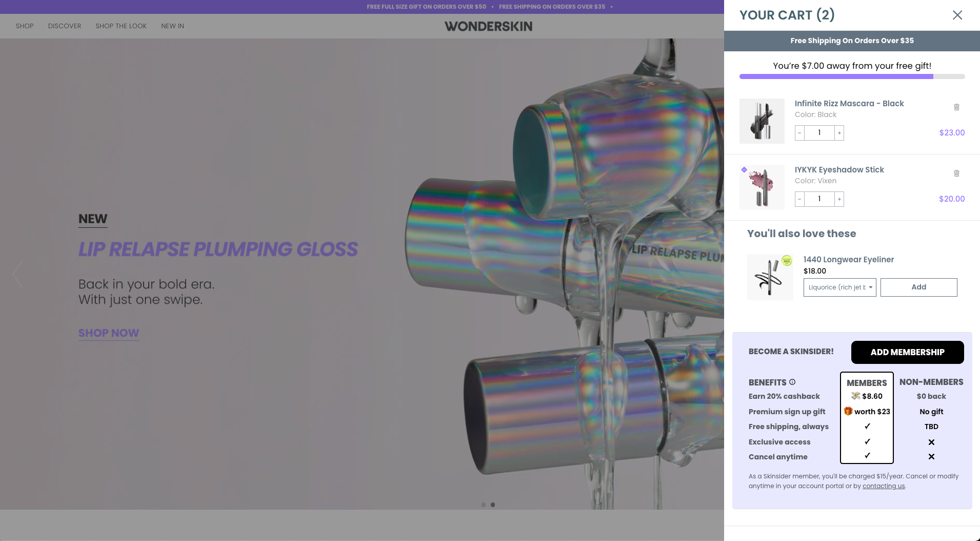Screen dimensions: 980x541
Task: Click the free gift progress bar
Action: point(852,76)
